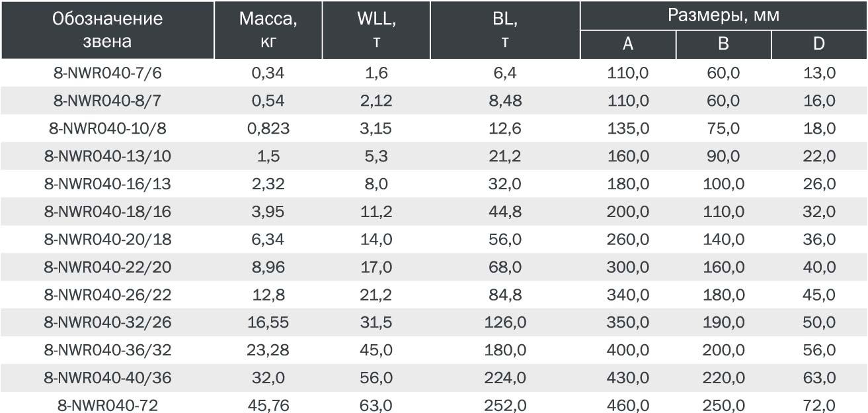This screenshot has height=413, width=868.
Task: Click the WLL value 11,2
Action: point(376,211)
